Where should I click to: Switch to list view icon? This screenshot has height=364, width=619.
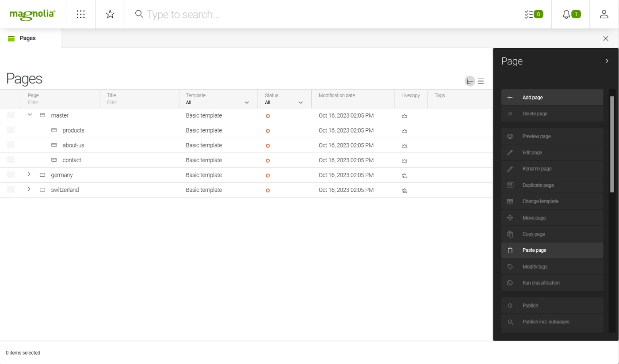(481, 81)
